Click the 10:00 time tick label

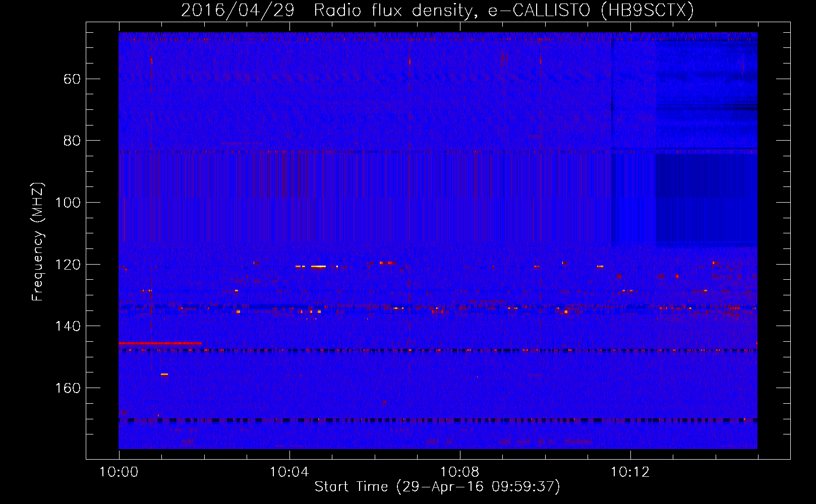coord(119,472)
